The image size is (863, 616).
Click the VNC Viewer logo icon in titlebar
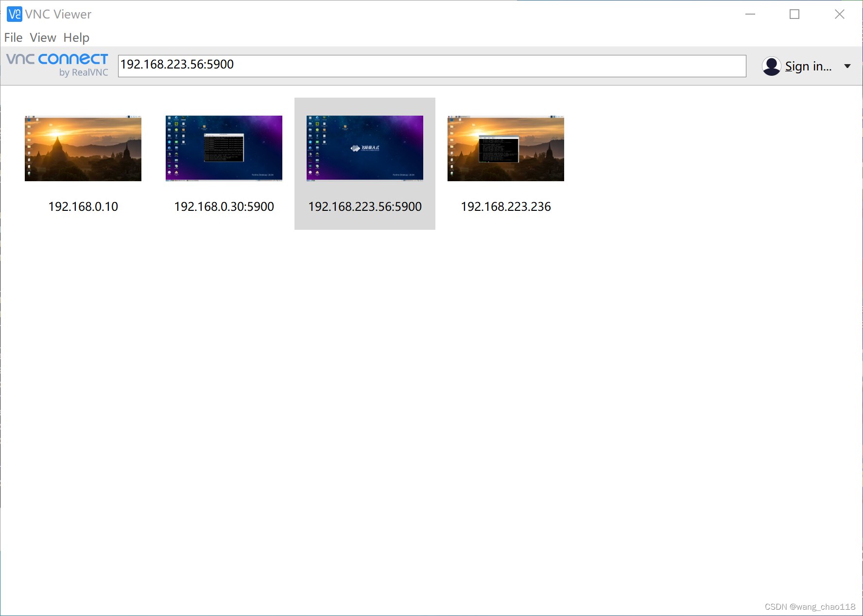point(15,14)
